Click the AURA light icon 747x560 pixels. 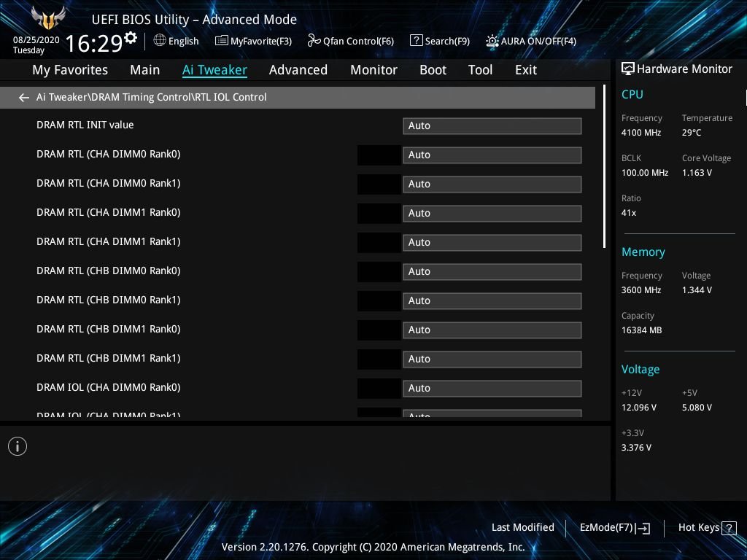[492, 41]
